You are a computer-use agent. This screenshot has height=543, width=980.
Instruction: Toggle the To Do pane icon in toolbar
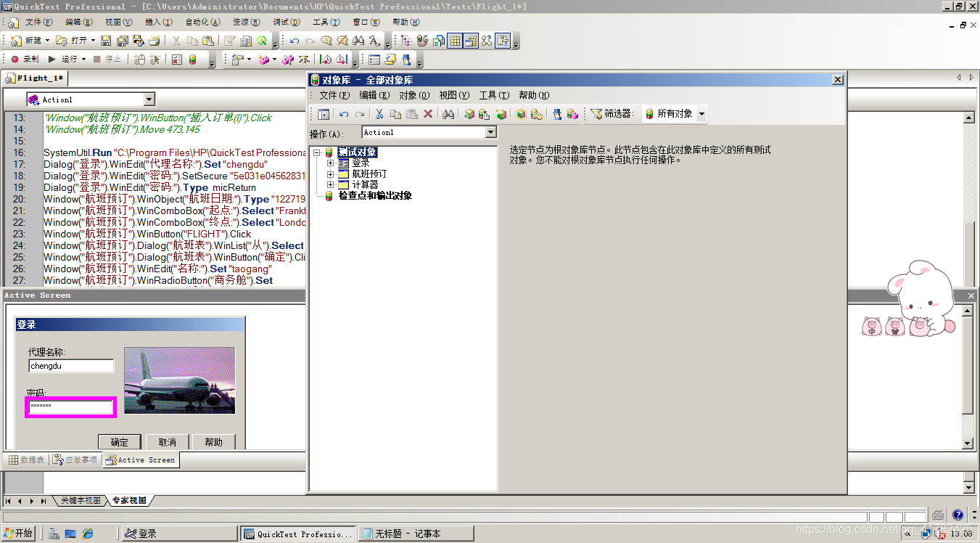point(503,41)
